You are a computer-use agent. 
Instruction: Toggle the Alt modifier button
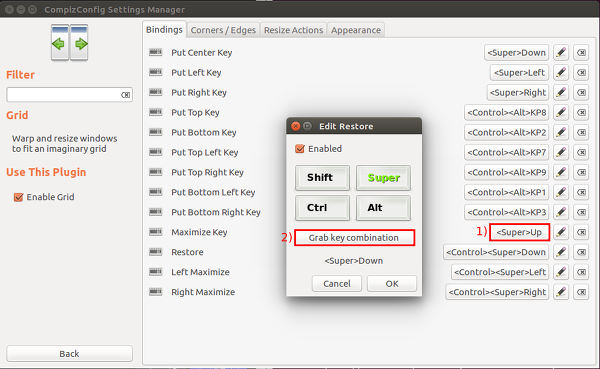pyautogui.click(x=383, y=208)
